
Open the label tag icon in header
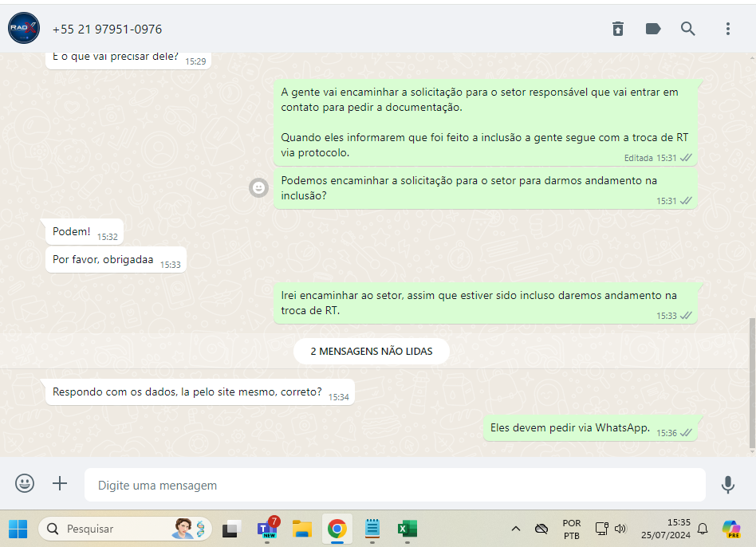pos(653,29)
